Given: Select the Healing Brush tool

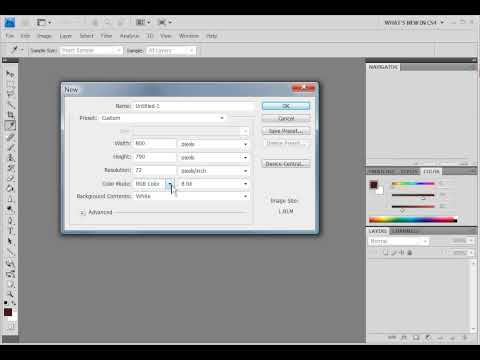Looking at the screenshot, I should click(x=10, y=137).
